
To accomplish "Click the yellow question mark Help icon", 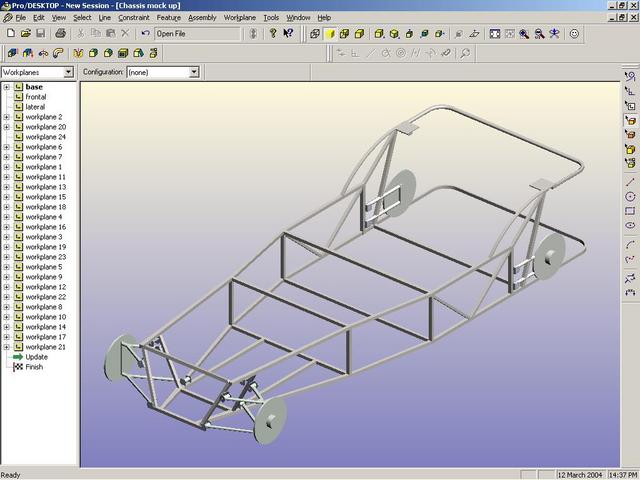I will pos(273,33).
